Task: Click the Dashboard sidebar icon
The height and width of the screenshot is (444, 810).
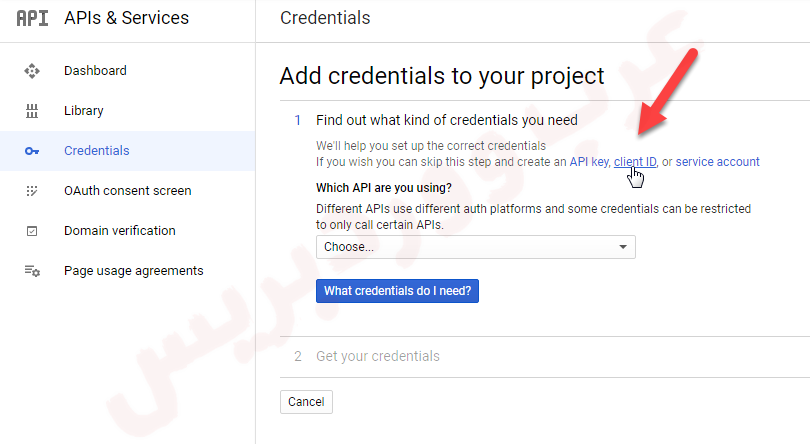Action: point(32,71)
